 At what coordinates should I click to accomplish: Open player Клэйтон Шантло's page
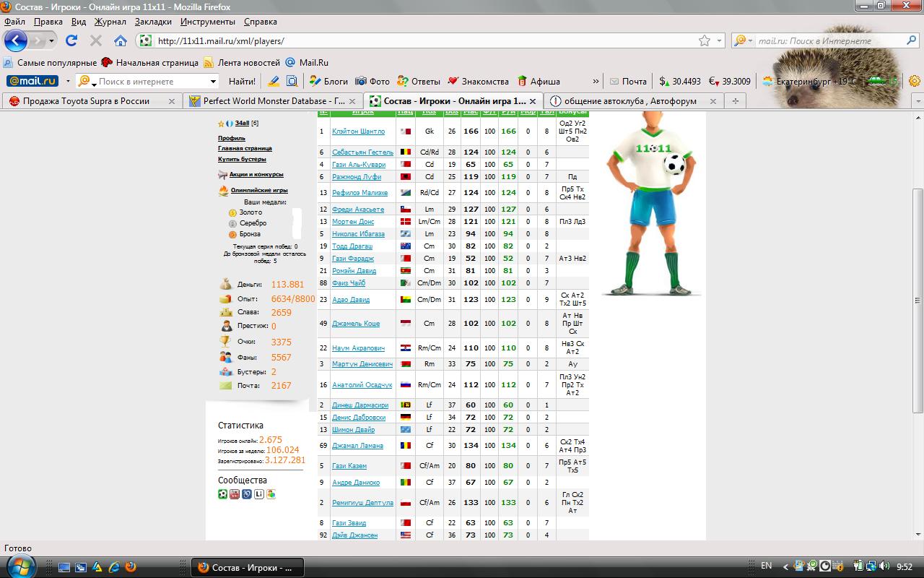point(358,131)
